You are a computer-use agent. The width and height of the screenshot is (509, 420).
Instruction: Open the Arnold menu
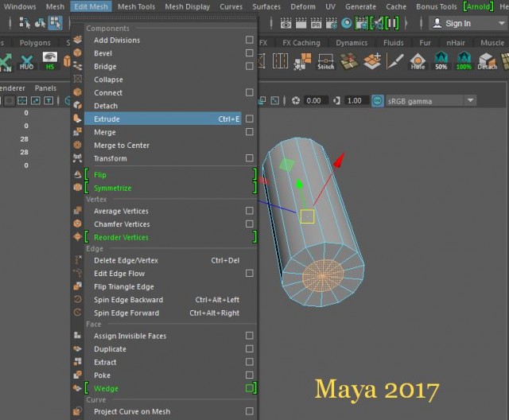478,6
